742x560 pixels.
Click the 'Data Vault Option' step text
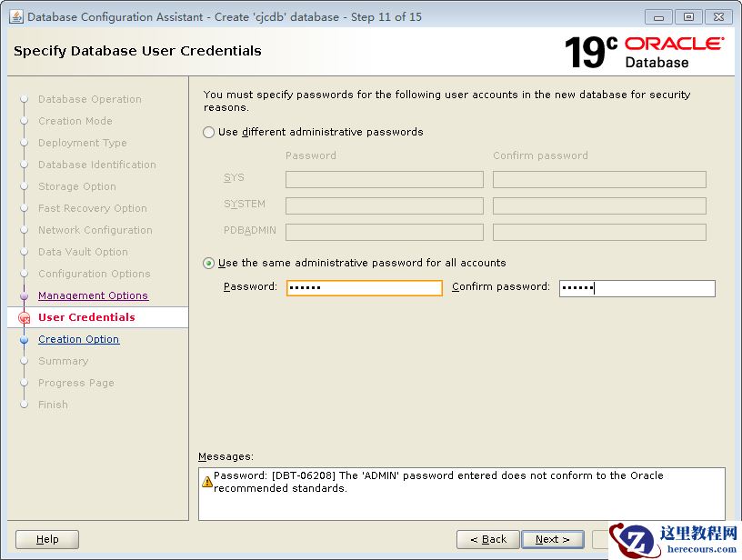coord(83,252)
